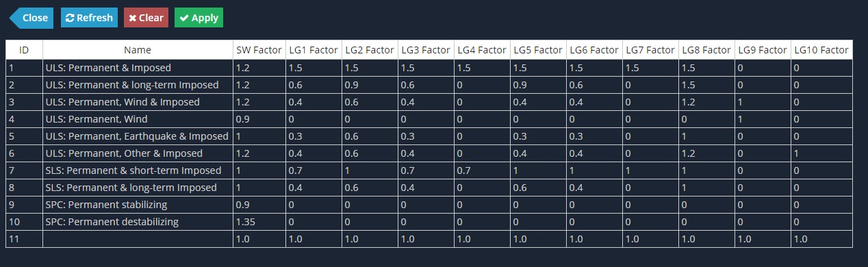Click LG4 Factor cell in row 7
The image size is (868, 267).
482,170
